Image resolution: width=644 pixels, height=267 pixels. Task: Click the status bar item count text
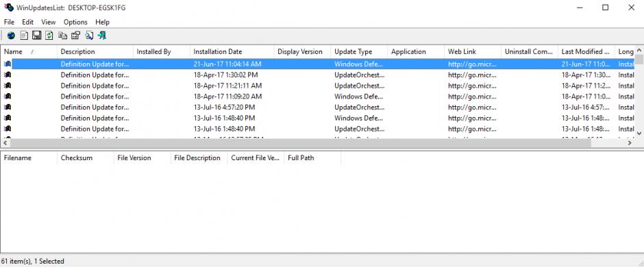coord(33,261)
